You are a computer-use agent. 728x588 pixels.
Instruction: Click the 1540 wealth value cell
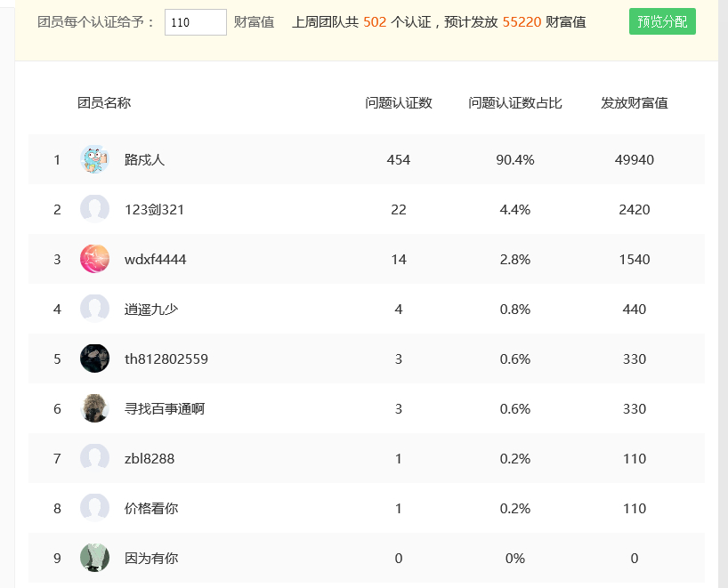coord(635,259)
